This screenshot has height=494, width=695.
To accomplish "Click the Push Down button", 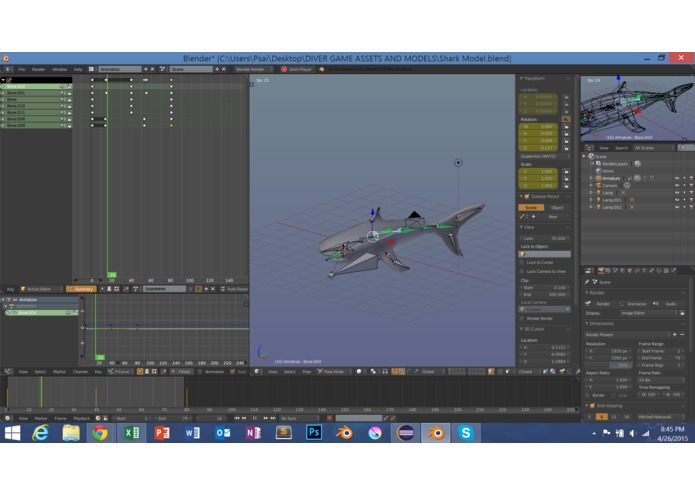I will point(234,289).
